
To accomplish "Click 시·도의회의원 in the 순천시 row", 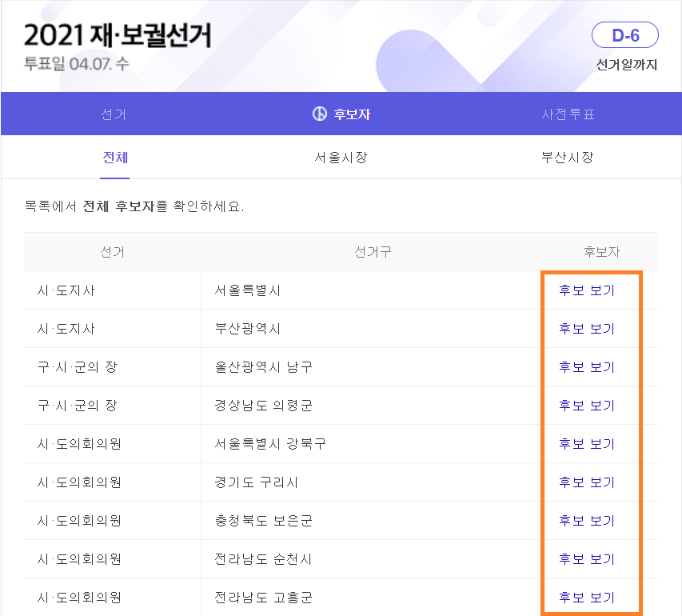I will (79, 558).
